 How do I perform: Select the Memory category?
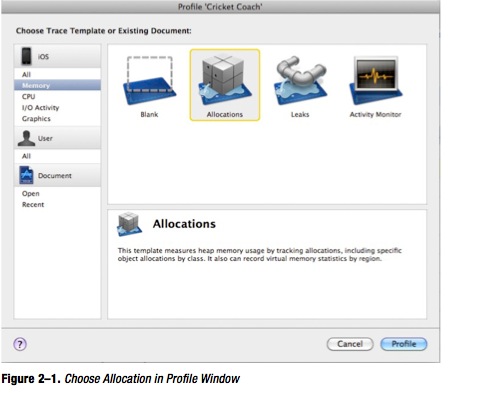pyautogui.click(x=57, y=85)
